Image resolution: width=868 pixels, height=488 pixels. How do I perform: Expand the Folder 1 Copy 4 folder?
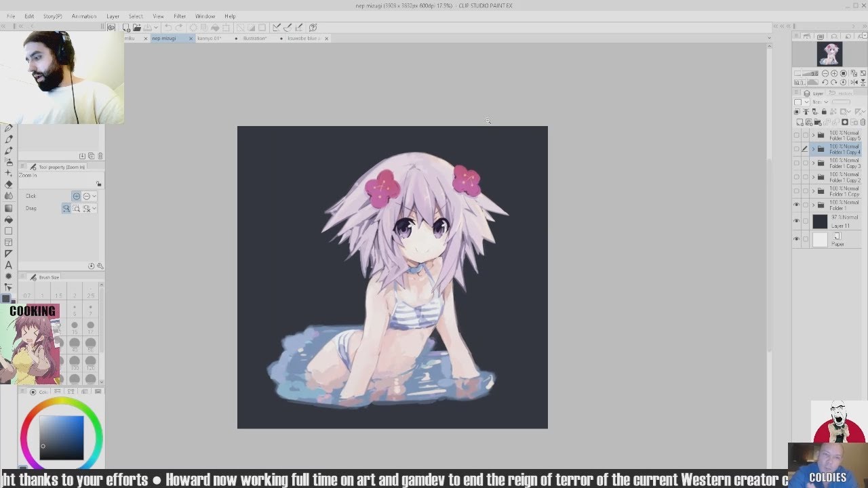[x=813, y=149]
